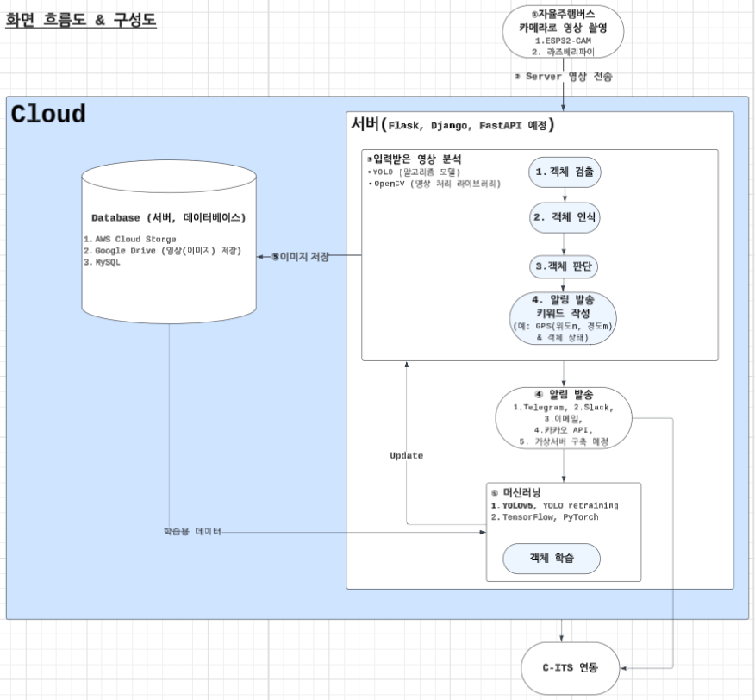Click the server title 'Flask, Django, FastAPI 예정'
Viewport: 755px width, 700px height.
click(452, 125)
